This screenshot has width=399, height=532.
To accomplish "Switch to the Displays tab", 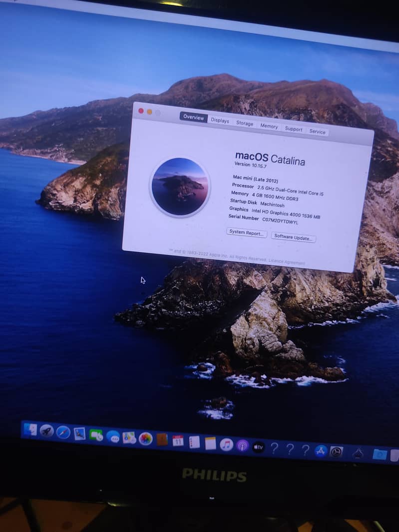I will tap(220, 120).
